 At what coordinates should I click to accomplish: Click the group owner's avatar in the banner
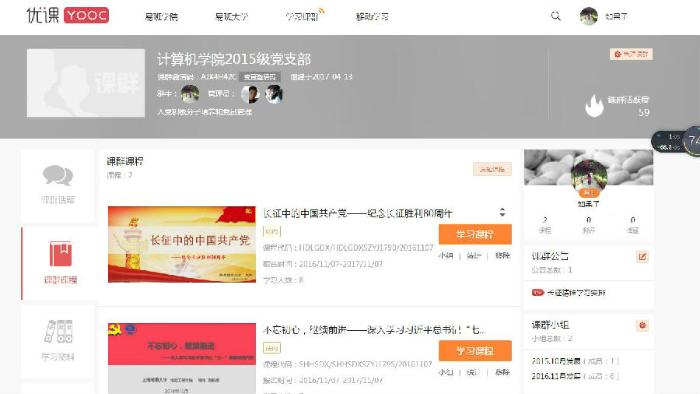190,94
